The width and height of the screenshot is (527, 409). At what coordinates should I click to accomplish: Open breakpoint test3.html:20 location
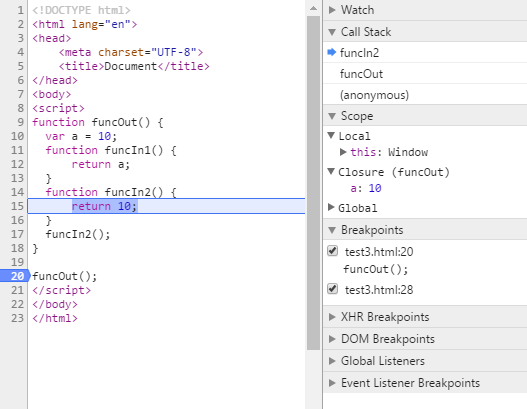(379, 252)
